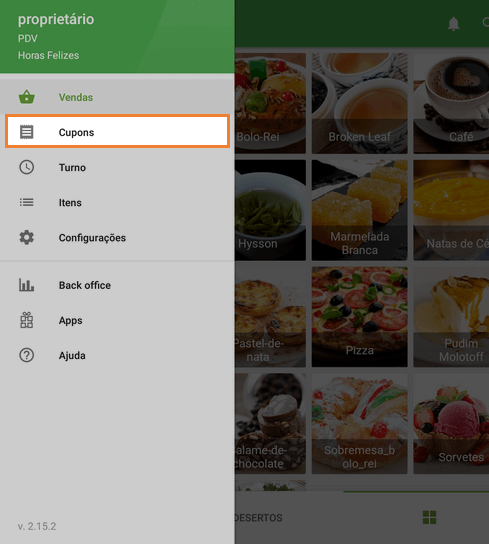The width and height of the screenshot is (489, 544).
Task: Select the Salame-de-chocolate tile
Action: click(x=270, y=424)
